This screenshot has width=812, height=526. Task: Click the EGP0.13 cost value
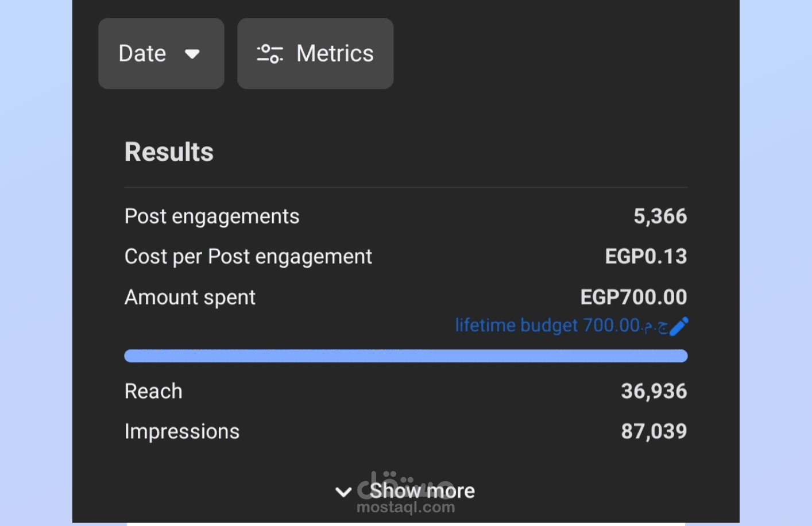(645, 257)
